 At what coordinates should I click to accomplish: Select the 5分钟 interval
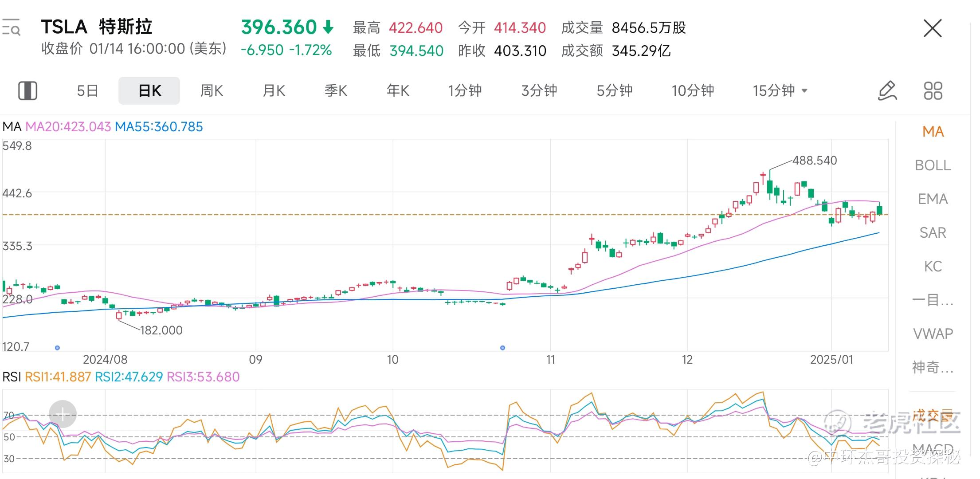tap(615, 90)
